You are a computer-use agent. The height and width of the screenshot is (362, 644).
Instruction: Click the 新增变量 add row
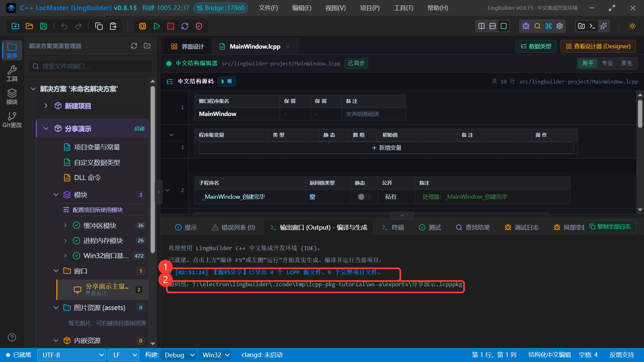tap(386, 148)
